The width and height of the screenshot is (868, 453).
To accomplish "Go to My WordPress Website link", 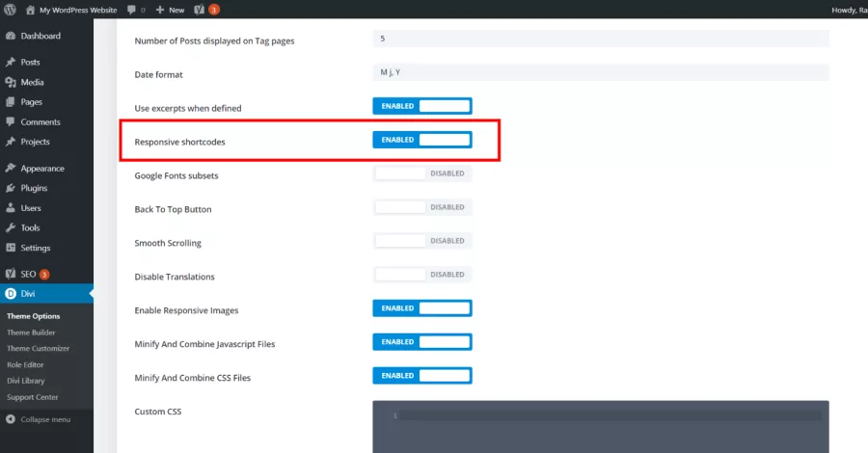I will (x=78, y=10).
